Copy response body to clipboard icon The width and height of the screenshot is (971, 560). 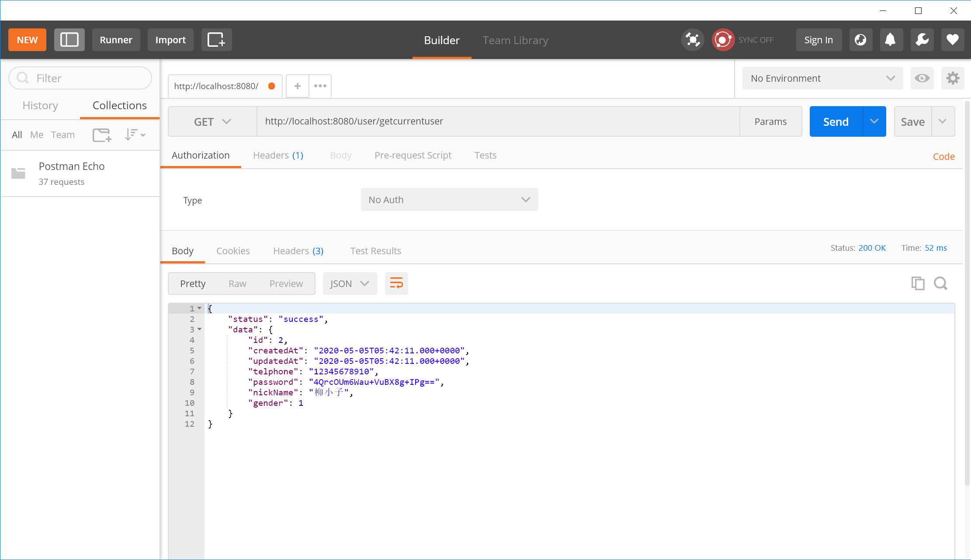tap(918, 283)
